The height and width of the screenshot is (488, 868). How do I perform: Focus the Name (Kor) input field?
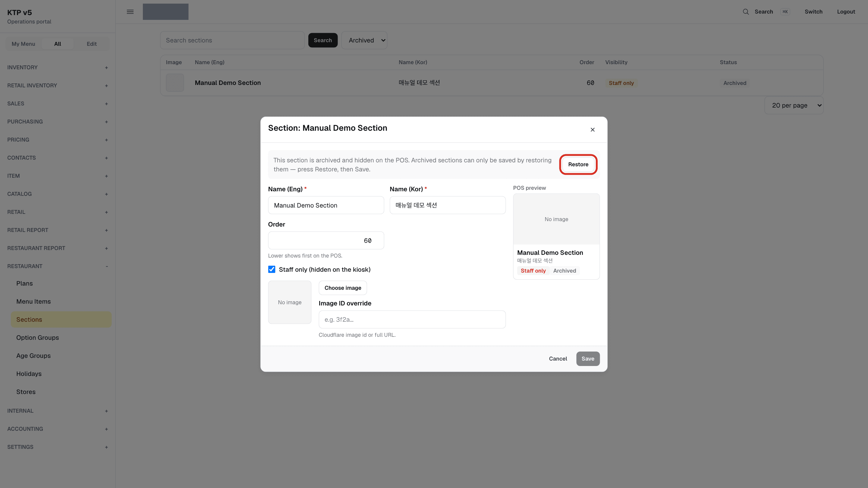click(x=448, y=205)
